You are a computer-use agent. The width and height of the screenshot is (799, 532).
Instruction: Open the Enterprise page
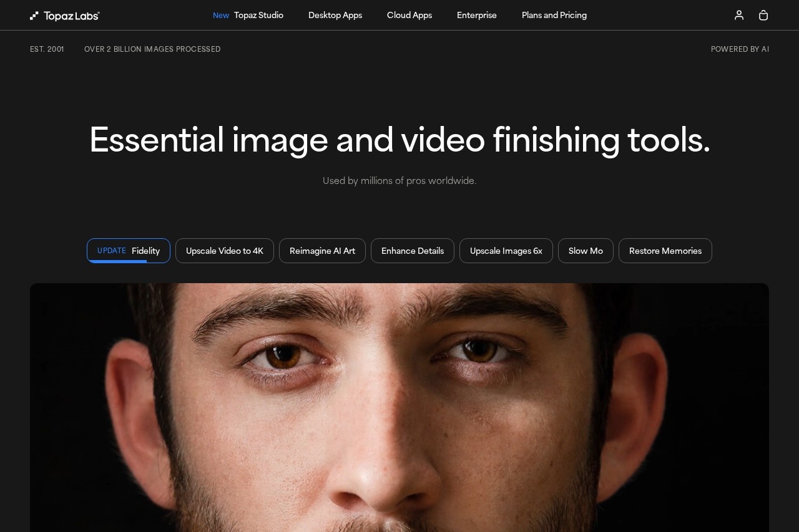click(x=477, y=15)
